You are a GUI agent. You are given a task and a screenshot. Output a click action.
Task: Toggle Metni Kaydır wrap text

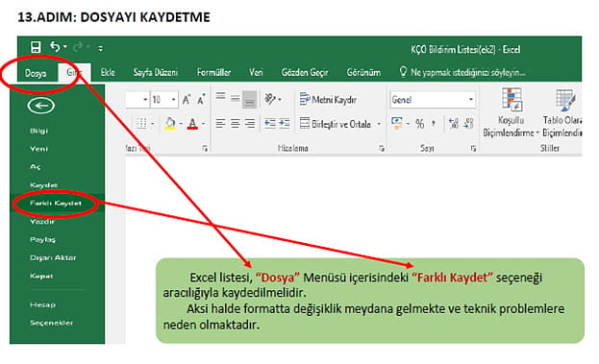[x=328, y=100]
